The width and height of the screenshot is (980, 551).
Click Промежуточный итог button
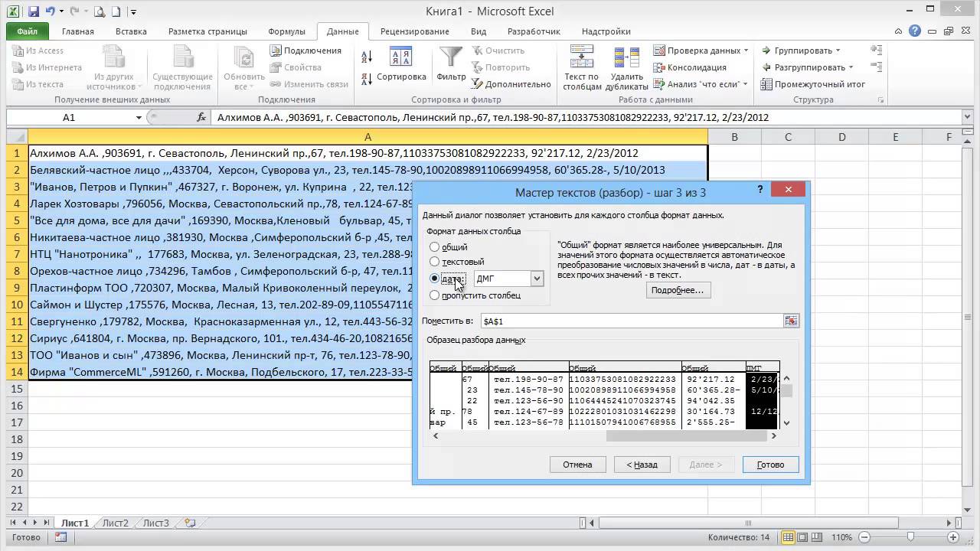(813, 84)
